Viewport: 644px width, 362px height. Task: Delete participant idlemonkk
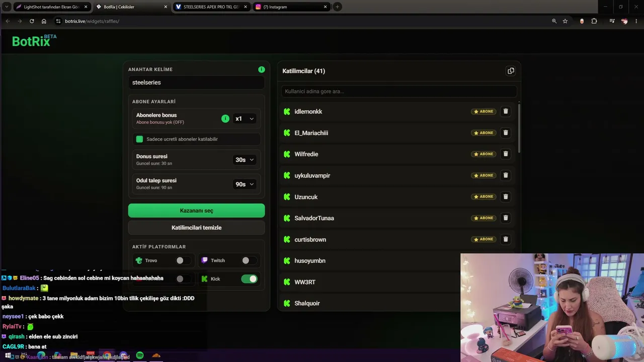(x=506, y=112)
